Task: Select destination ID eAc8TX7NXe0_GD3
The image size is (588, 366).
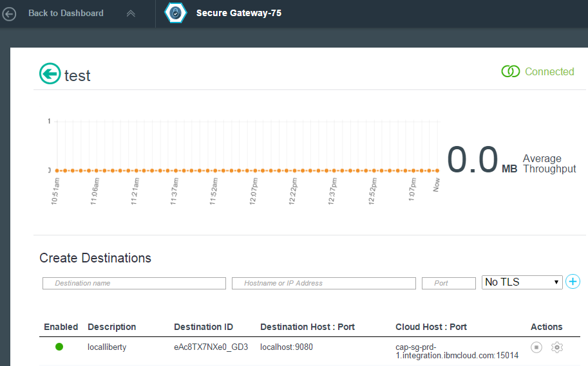Action: point(211,347)
